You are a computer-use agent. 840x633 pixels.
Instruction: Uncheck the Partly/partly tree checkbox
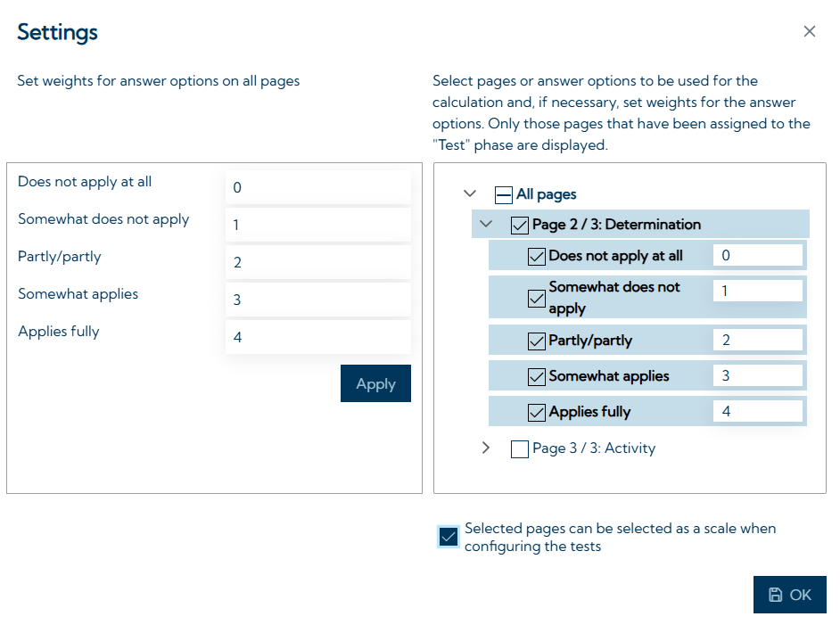pos(536,341)
